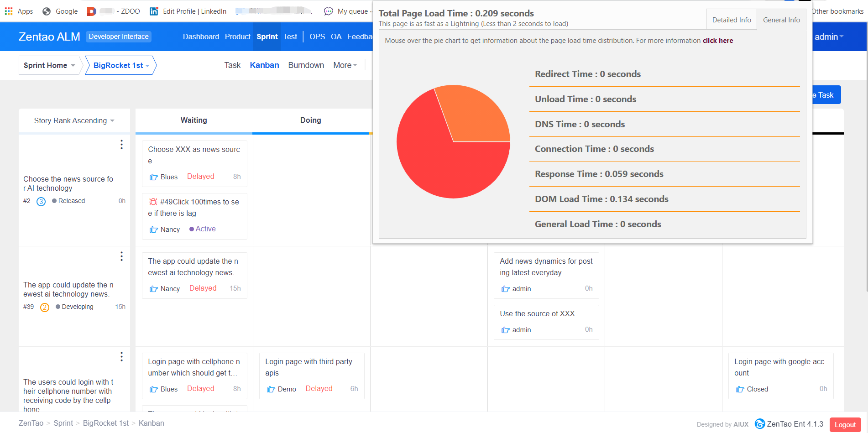Viewport: 868px width, 433px height.
Task: Expand the Story Rank Ascending dropdown
Action: [x=74, y=120]
